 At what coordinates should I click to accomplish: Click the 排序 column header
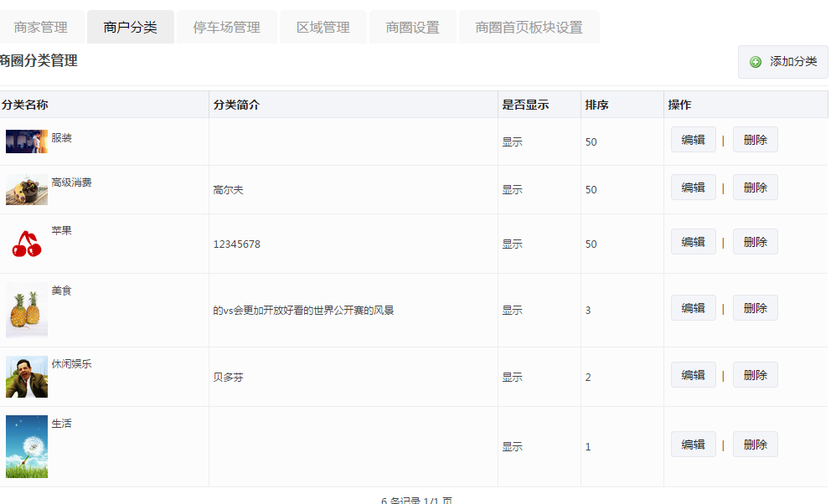[597, 105]
